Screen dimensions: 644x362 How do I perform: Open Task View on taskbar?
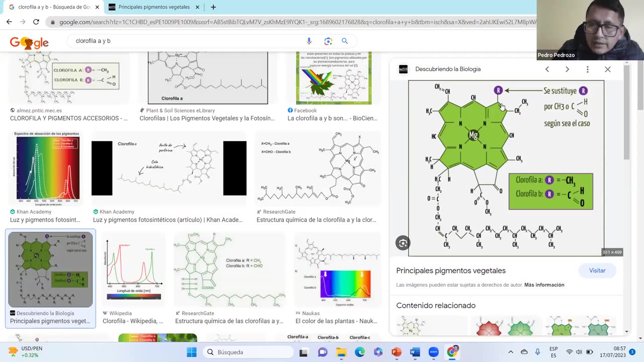[x=303, y=352]
